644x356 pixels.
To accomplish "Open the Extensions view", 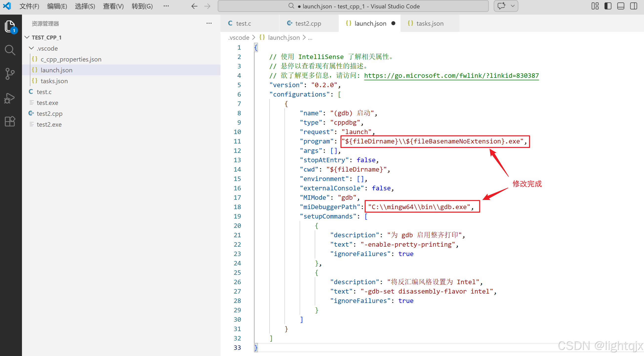I will [x=10, y=121].
